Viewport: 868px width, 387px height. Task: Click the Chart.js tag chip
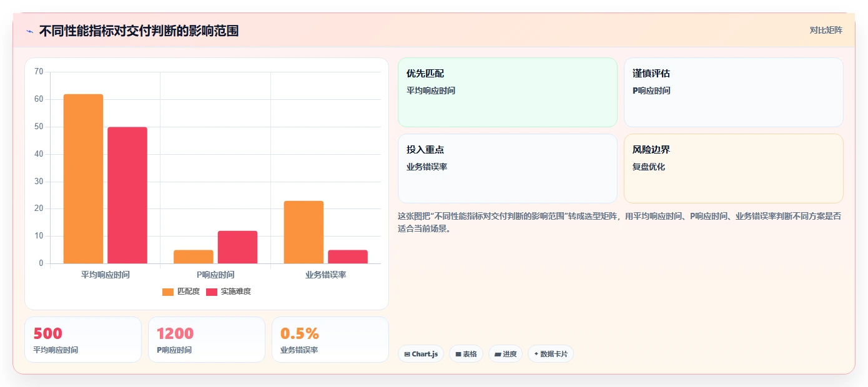point(421,354)
